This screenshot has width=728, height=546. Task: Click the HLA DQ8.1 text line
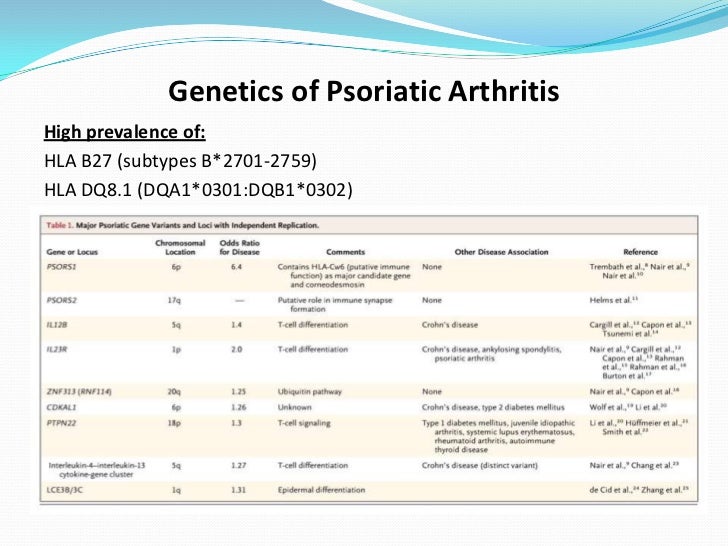click(x=198, y=190)
